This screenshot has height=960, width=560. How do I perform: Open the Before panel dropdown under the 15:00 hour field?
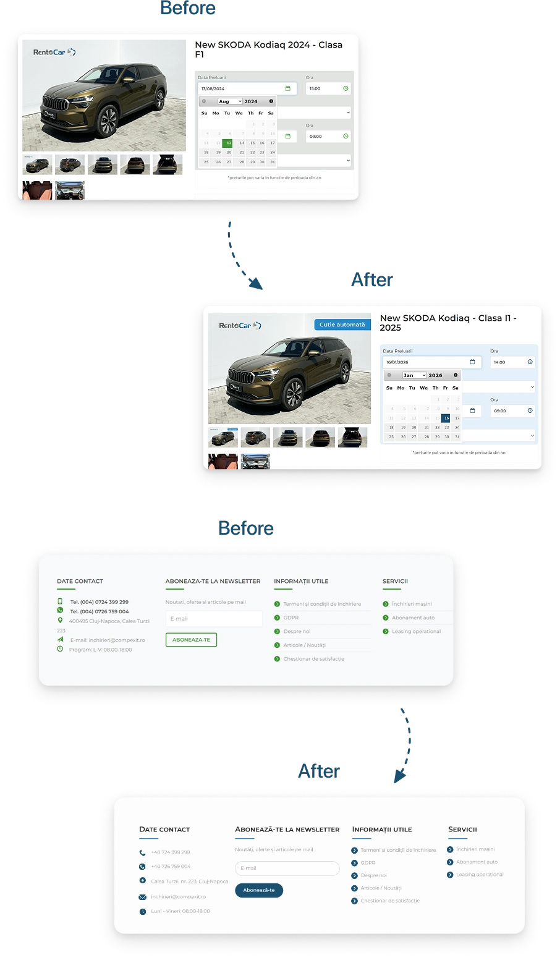[314, 113]
